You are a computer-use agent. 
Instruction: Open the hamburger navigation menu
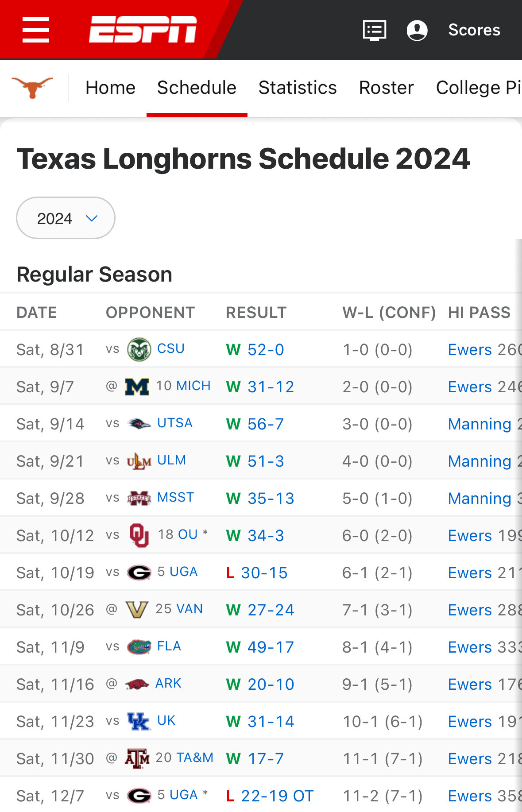tap(36, 30)
